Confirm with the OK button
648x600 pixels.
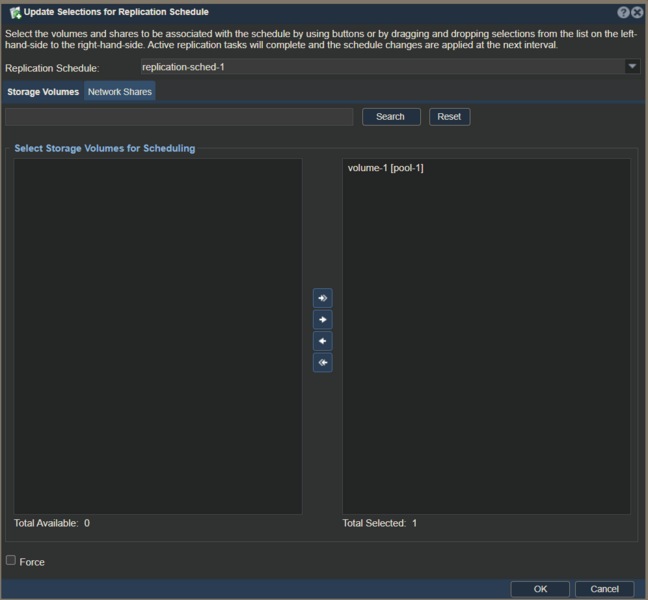pos(540,589)
